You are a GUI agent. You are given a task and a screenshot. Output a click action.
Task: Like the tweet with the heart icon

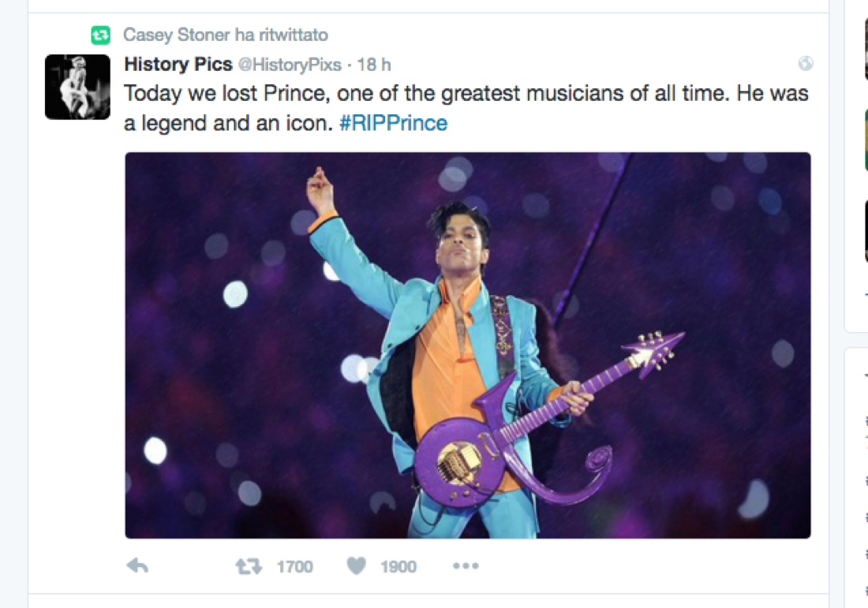point(357,566)
